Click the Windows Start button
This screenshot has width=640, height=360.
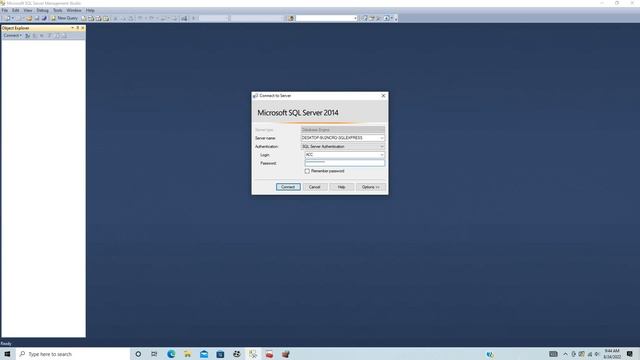coord(7,354)
